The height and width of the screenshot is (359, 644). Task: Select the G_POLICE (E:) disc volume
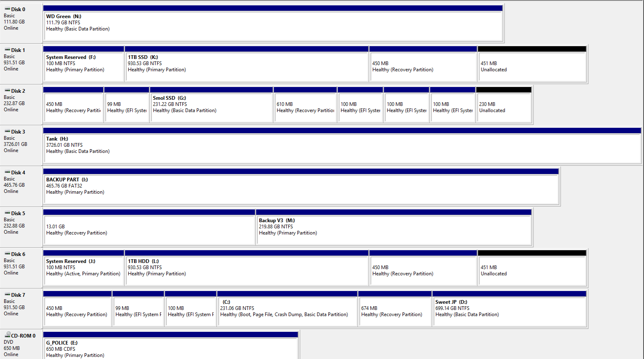point(170,345)
